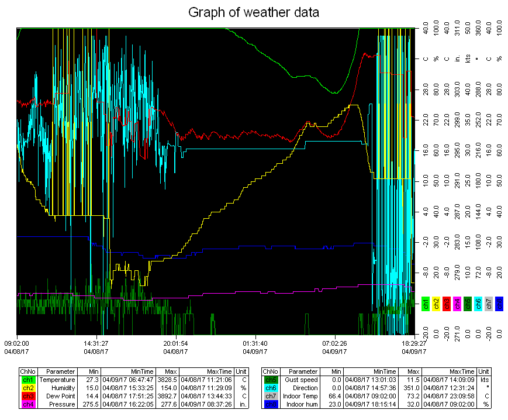Click the red ch3 legend marker
This screenshot has width=508, height=420.
tap(446, 304)
